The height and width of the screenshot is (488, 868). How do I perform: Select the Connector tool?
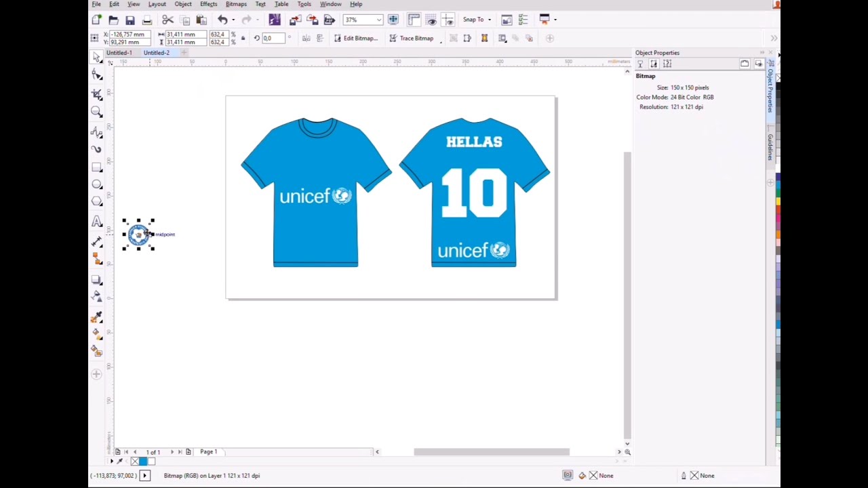[x=96, y=259]
